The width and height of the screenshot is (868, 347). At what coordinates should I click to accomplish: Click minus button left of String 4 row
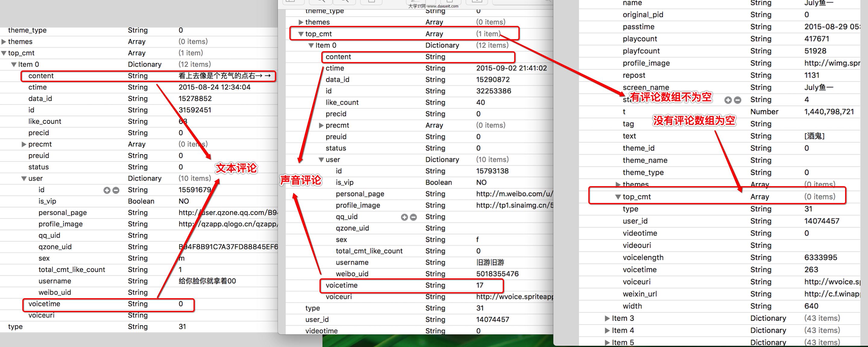point(737,100)
